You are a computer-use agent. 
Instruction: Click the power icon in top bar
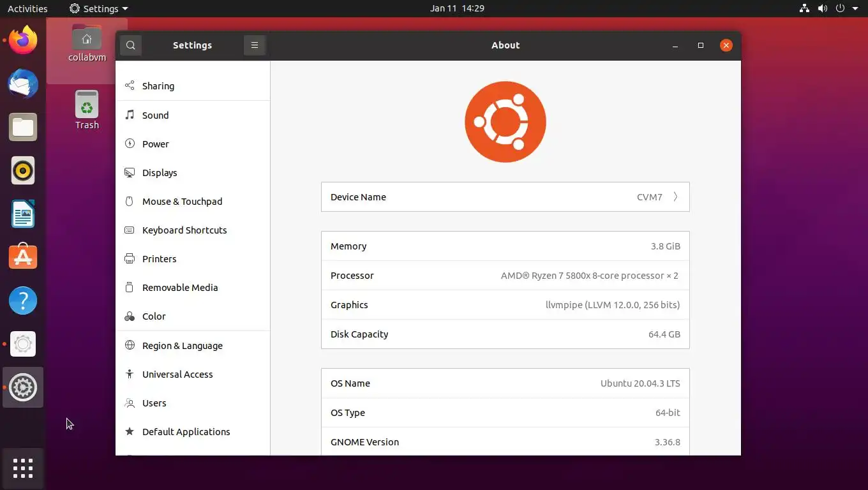[x=840, y=8]
